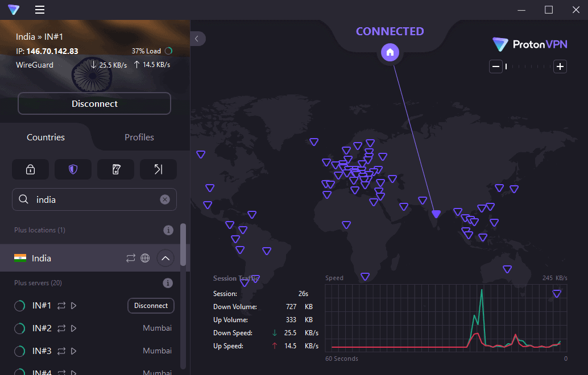Clear the india search text
The width and height of the screenshot is (588, 375).
tap(165, 199)
